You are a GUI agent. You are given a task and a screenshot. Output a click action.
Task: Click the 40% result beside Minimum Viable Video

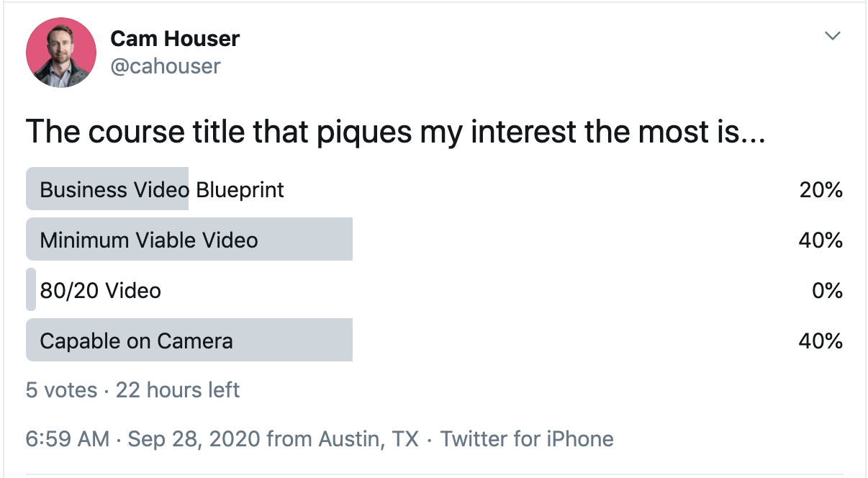820,240
